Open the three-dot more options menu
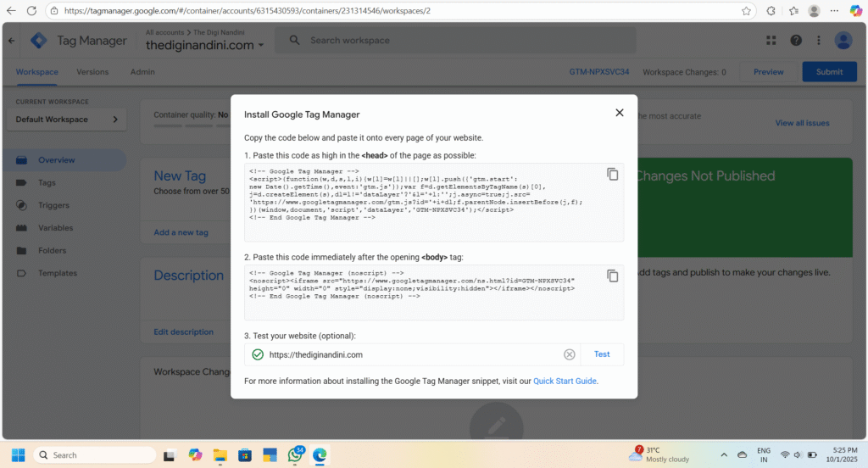Screen dimensions: 868x468 (818, 41)
